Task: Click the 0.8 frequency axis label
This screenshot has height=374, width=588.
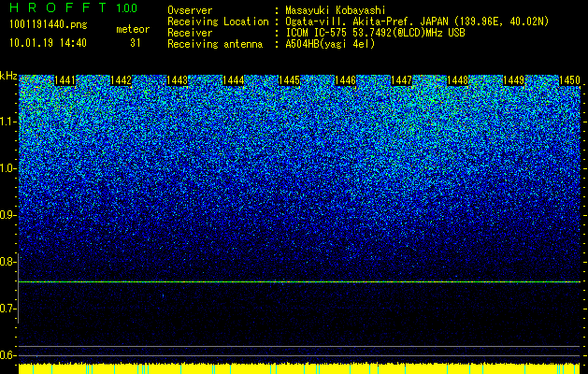Action: pos(7,262)
